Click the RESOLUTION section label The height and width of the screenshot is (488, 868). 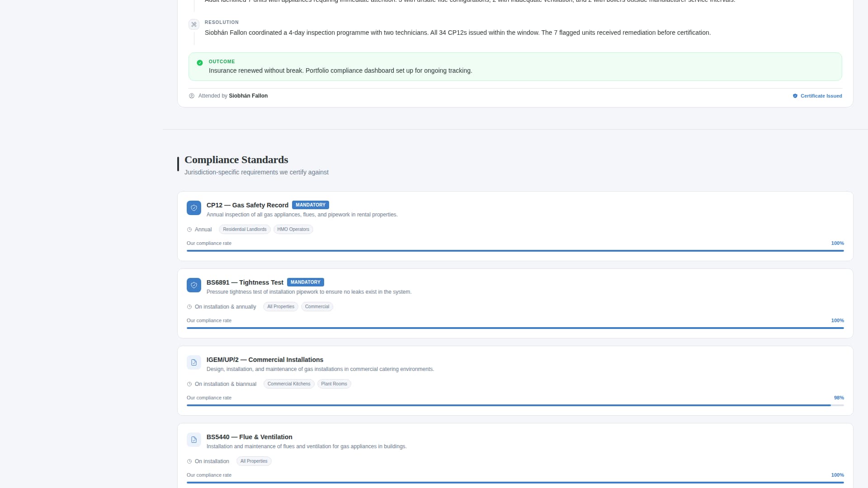(222, 22)
